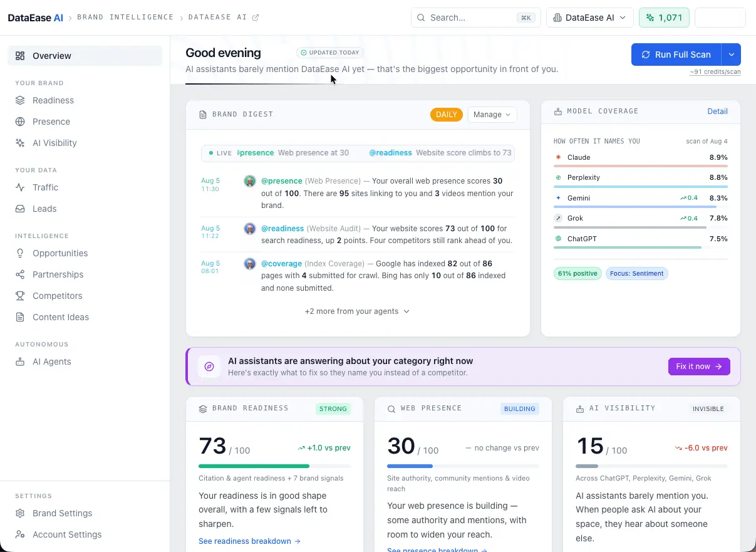Click the @coverage agent avatar

(250, 264)
